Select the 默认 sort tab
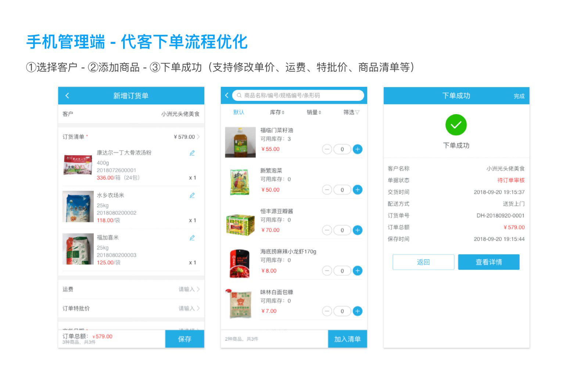 click(x=239, y=112)
